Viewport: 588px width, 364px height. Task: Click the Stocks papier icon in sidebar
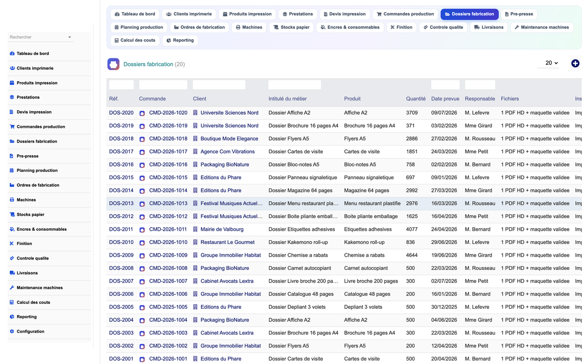[12, 215]
